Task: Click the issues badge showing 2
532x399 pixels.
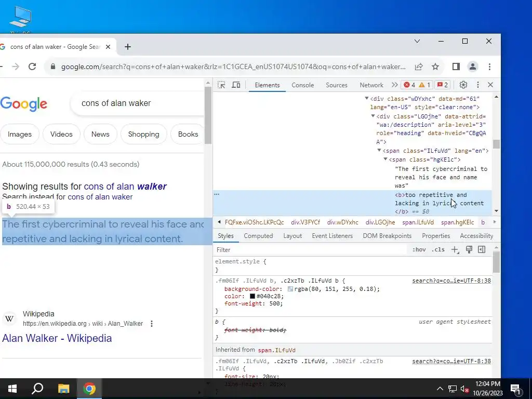Action: click(443, 85)
